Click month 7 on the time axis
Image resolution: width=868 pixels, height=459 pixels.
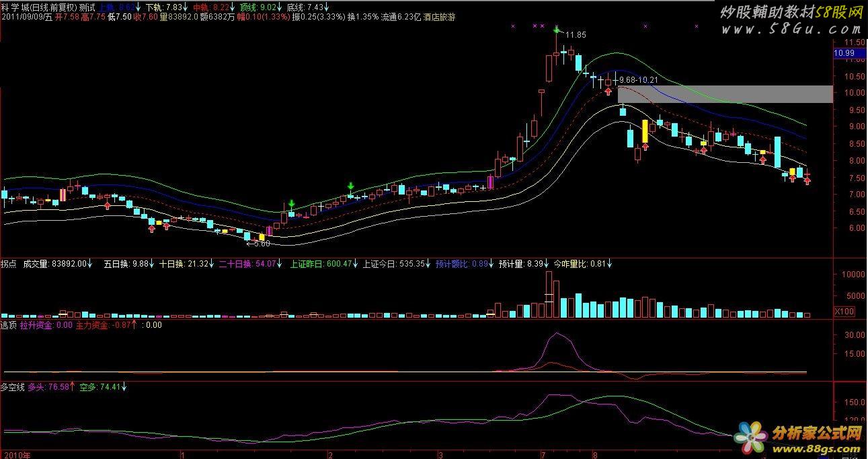[x=543, y=455]
